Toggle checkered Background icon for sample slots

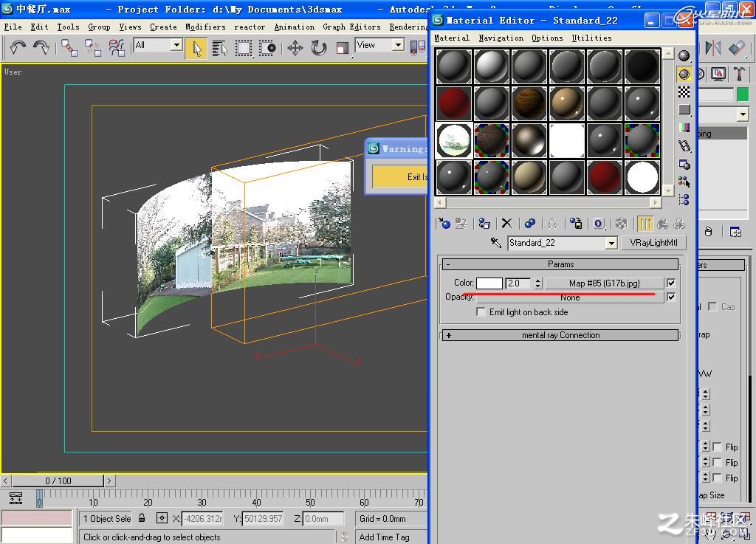click(684, 92)
